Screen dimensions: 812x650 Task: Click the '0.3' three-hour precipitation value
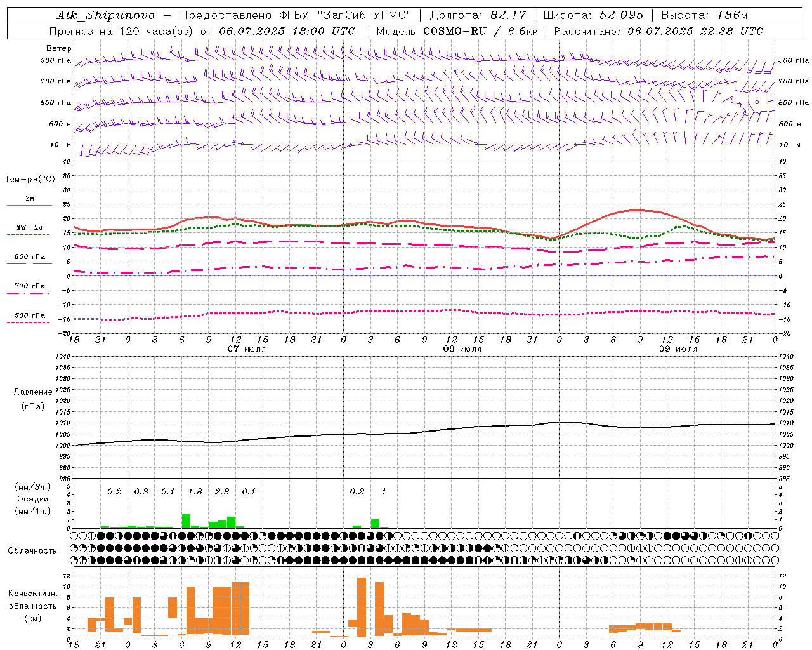pyautogui.click(x=141, y=491)
